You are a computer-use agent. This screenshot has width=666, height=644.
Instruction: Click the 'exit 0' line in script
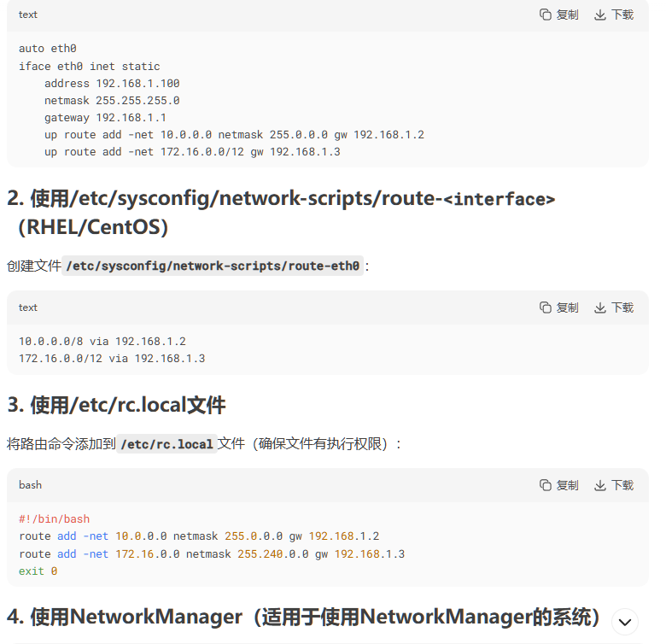coord(38,571)
